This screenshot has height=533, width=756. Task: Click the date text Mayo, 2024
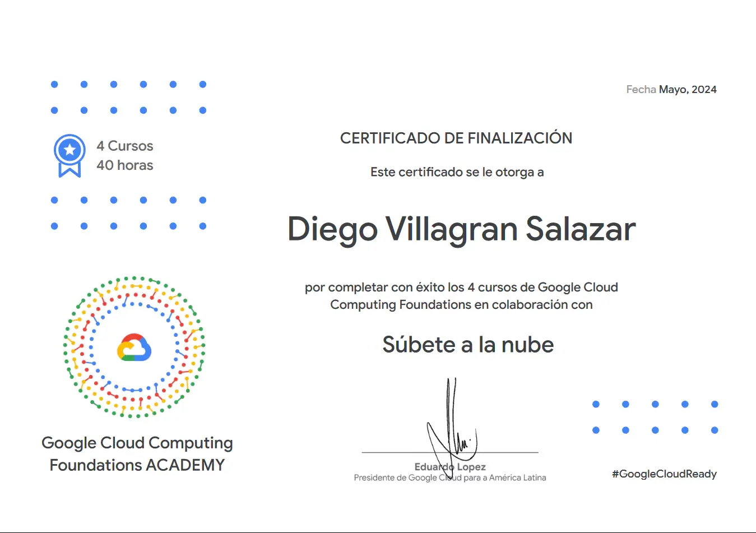688,90
